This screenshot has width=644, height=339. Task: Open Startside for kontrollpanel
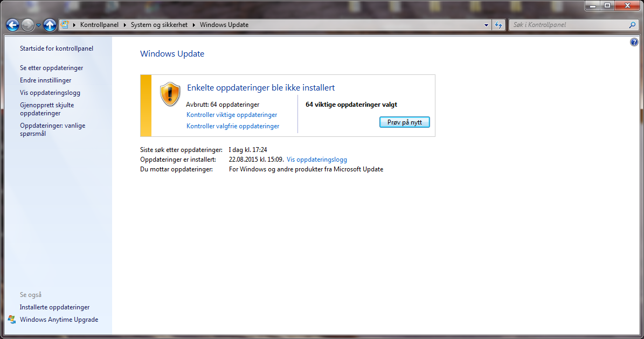pyautogui.click(x=57, y=49)
